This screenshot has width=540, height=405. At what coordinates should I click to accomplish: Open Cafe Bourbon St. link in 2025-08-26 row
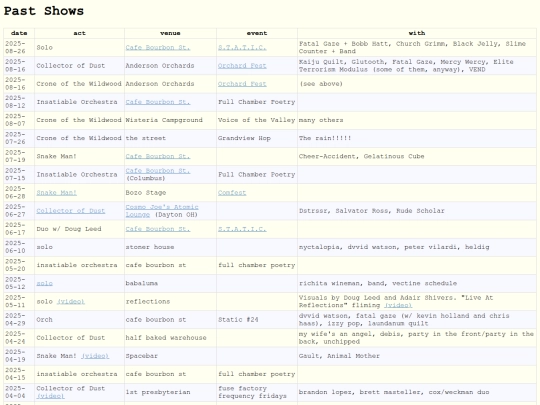pyautogui.click(x=157, y=48)
